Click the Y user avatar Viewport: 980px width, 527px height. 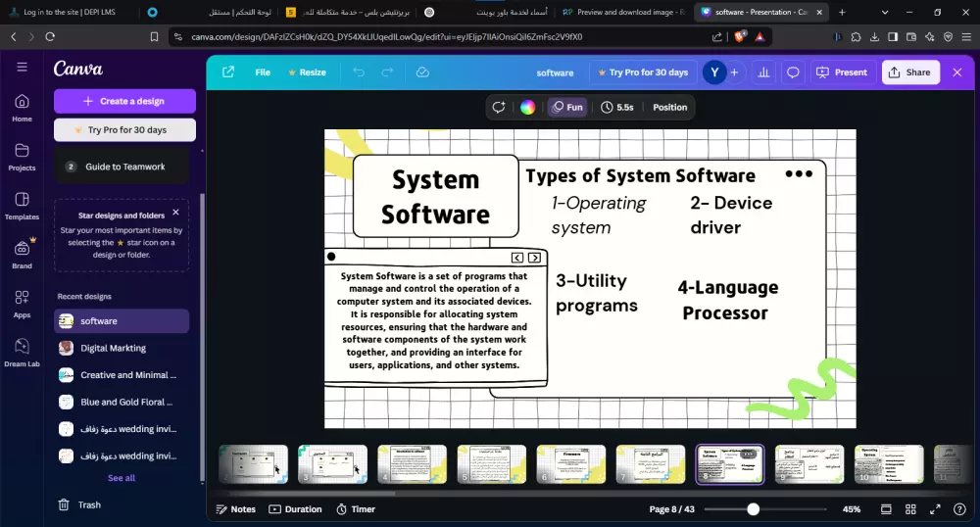coord(714,72)
